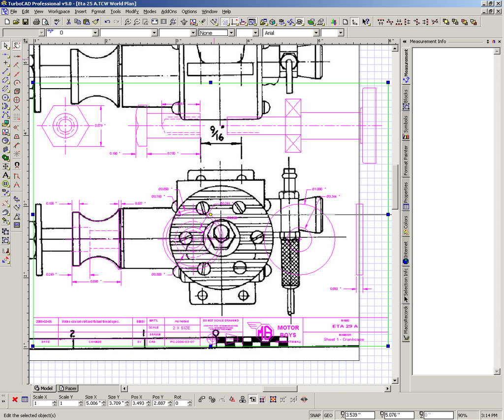Click the red X cancel icon
504x420 pixels.
click(x=15, y=399)
